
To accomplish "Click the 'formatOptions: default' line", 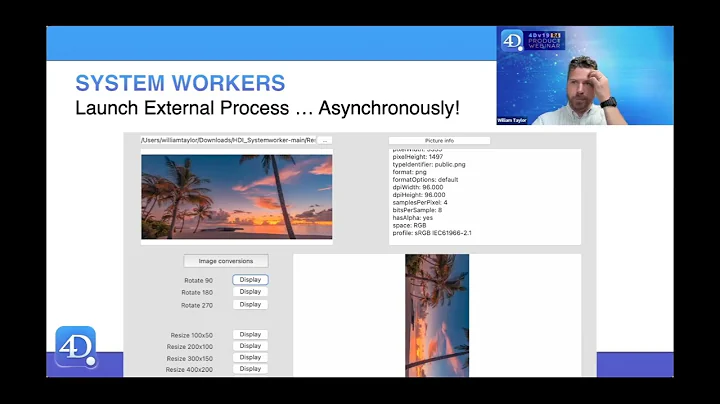I will [425, 180].
